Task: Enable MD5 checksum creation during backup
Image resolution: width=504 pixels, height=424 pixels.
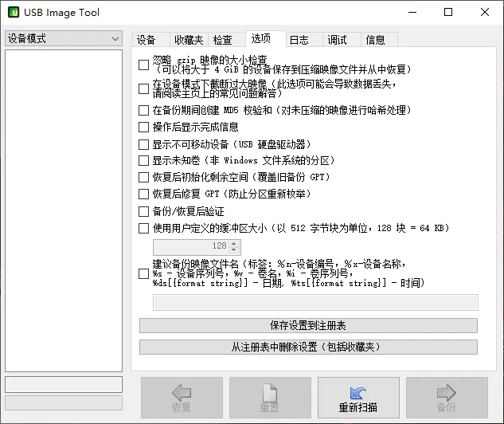Action: (x=143, y=110)
